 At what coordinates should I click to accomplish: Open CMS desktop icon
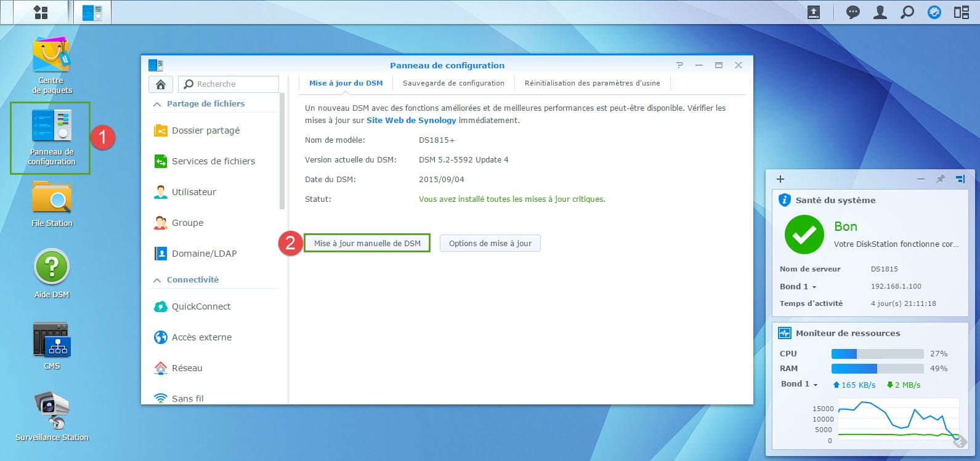[x=52, y=346]
